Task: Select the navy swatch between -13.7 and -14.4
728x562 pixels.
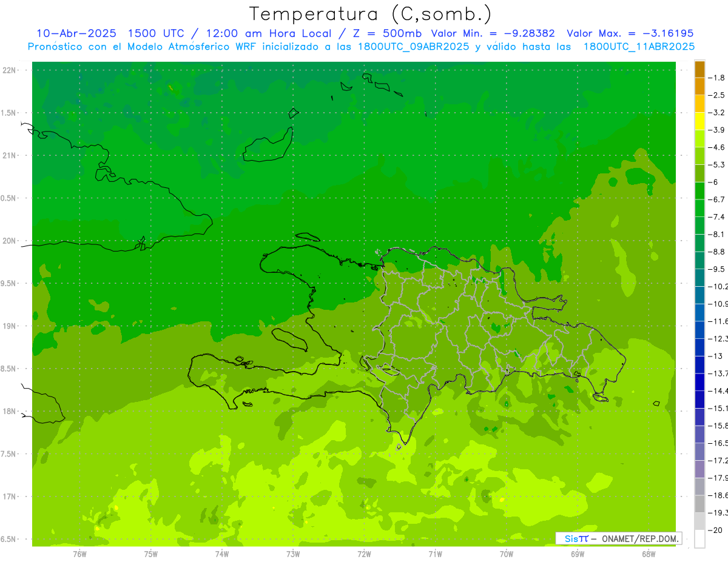Action: click(x=699, y=382)
